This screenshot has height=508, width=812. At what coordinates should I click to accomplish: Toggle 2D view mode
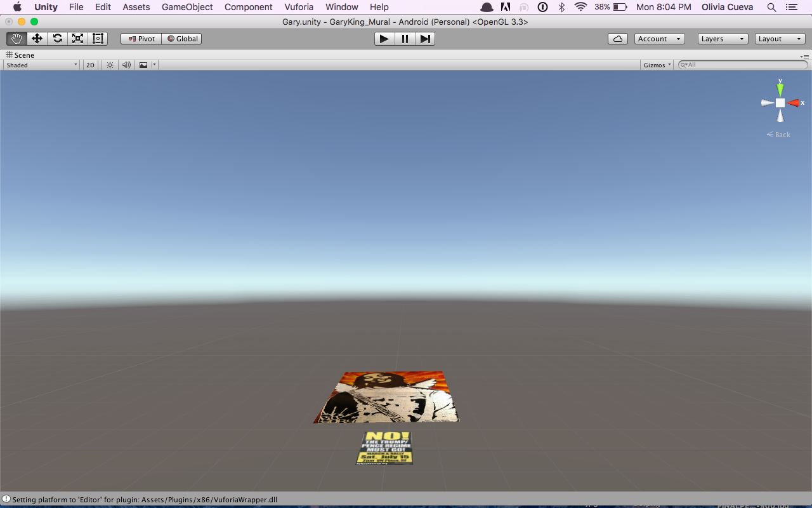click(91, 65)
